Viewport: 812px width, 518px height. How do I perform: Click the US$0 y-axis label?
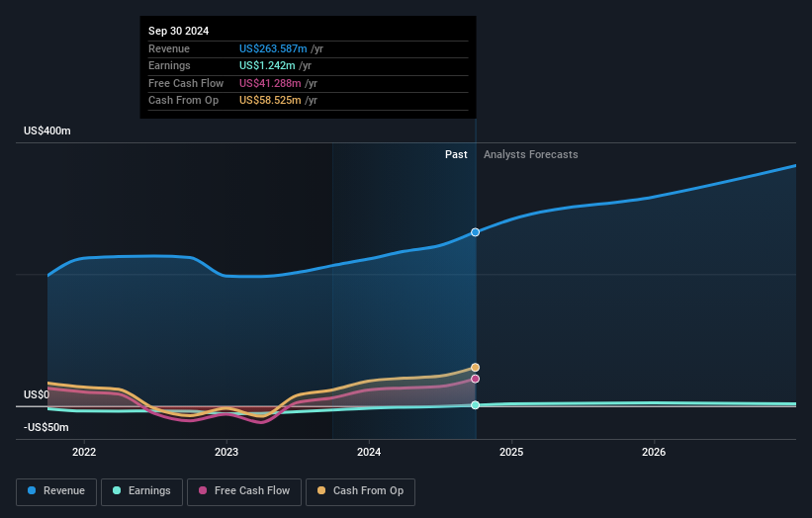coord(37,394)
